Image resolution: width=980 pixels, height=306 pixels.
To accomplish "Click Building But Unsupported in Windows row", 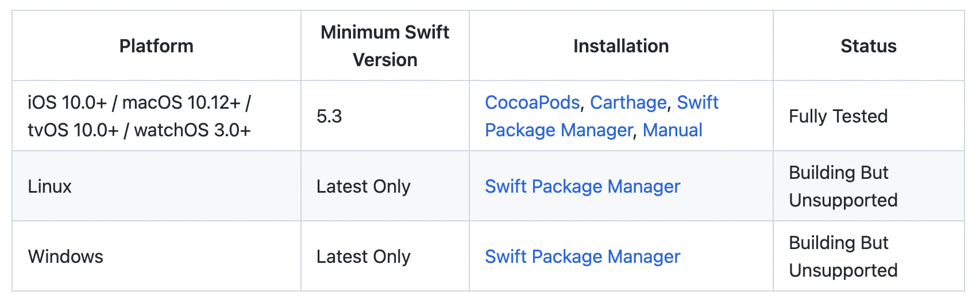I will [843, 257].
